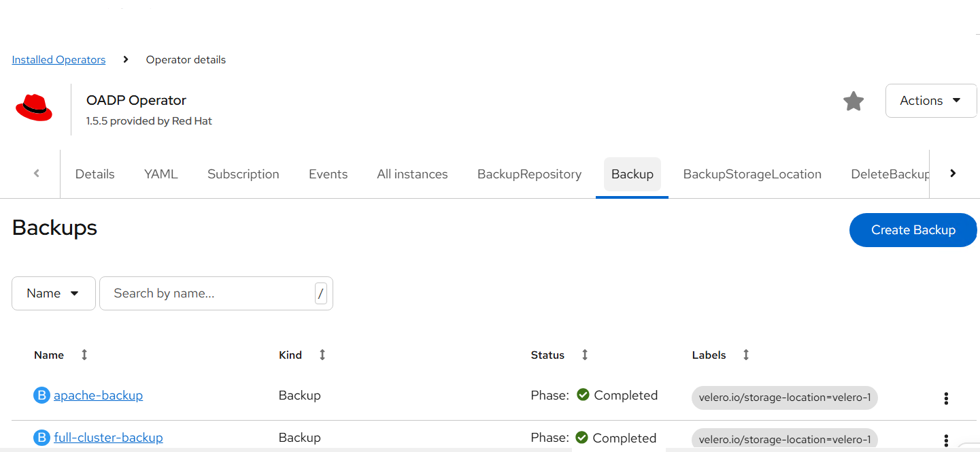This screenshot has width=980, height=452.
Task: Sort table by Name column
Action: 84,355
